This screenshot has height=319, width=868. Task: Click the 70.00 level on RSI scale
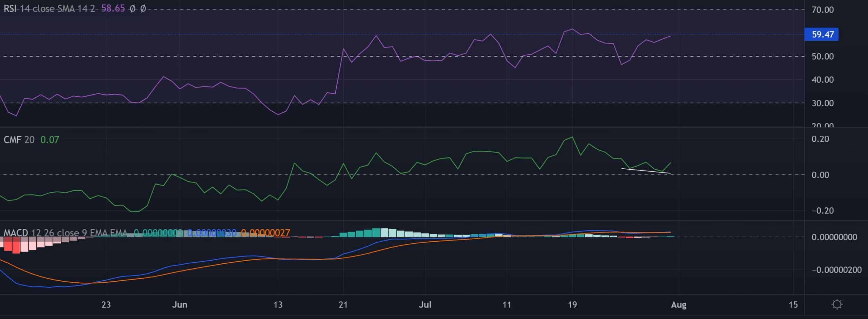pos(823,10)
